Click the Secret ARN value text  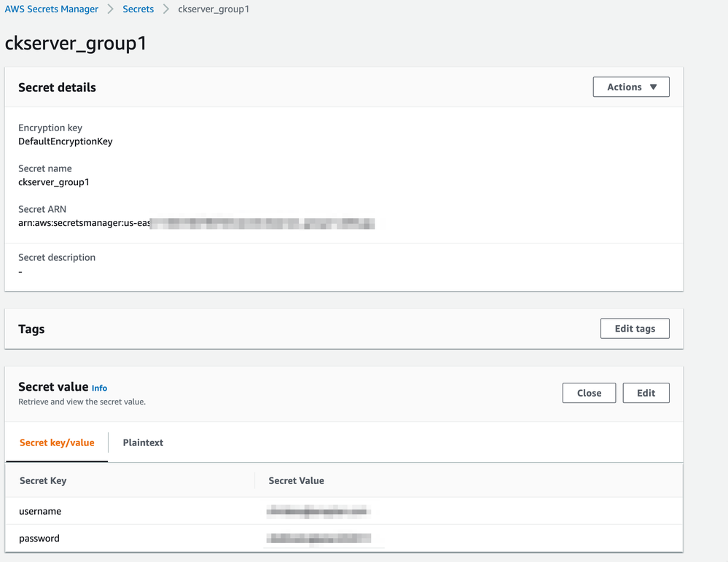[x=197, y=223]
